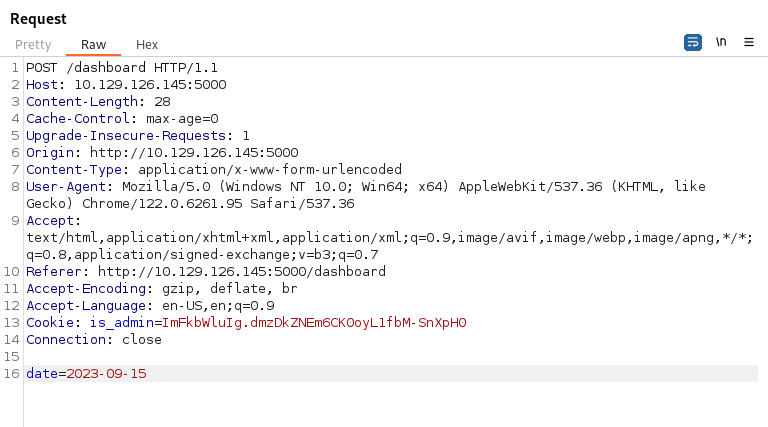The image size is (768, 427).
Task: Toggle non-printable characters \n button
Action: tap(720, 42)
